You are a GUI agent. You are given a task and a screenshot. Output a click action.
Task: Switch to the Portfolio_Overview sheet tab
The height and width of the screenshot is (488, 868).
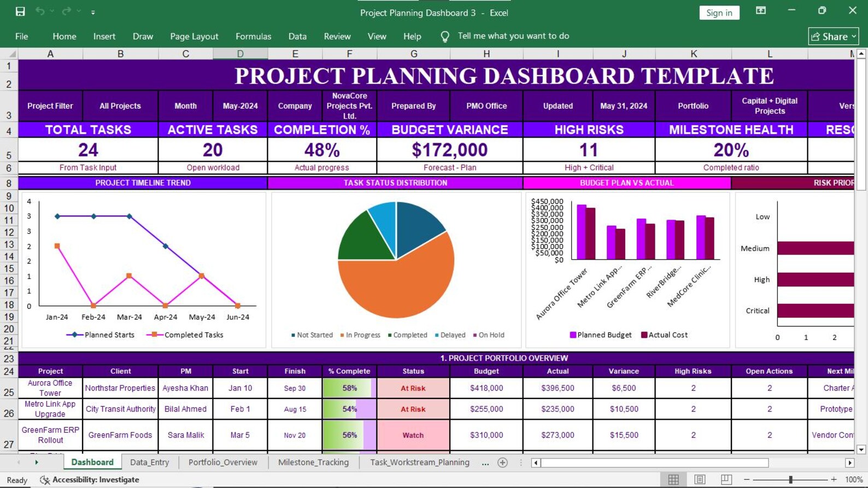point(222,462)
